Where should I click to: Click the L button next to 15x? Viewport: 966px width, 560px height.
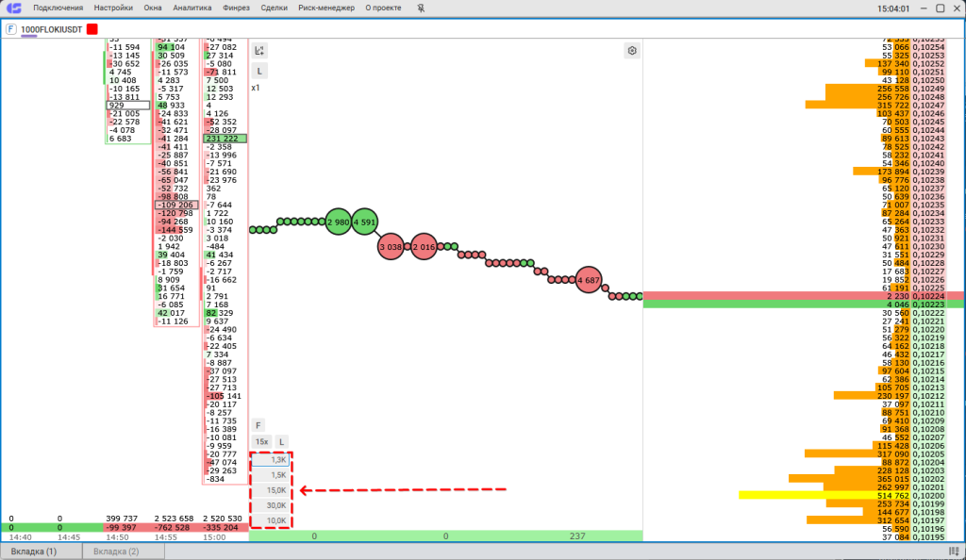[281, 441]
